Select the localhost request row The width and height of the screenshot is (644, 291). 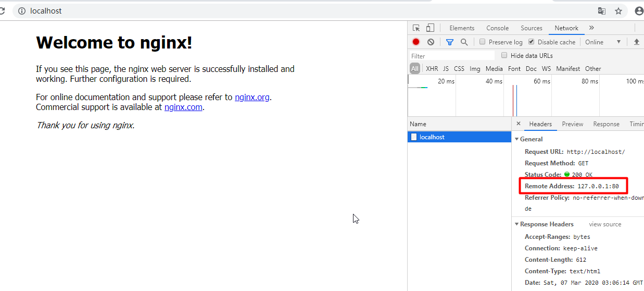459,137
